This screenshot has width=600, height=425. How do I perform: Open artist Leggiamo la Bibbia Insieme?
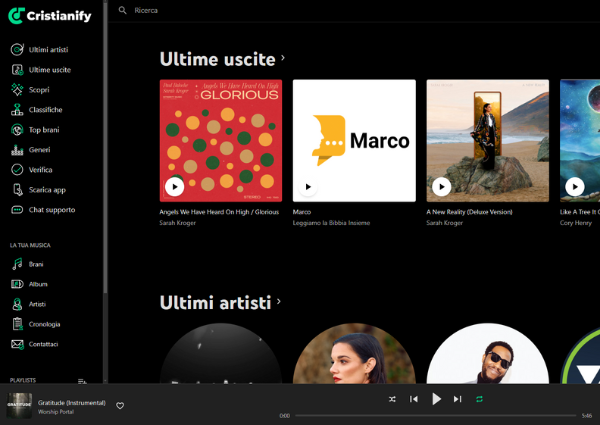click(x=331, y=223)
